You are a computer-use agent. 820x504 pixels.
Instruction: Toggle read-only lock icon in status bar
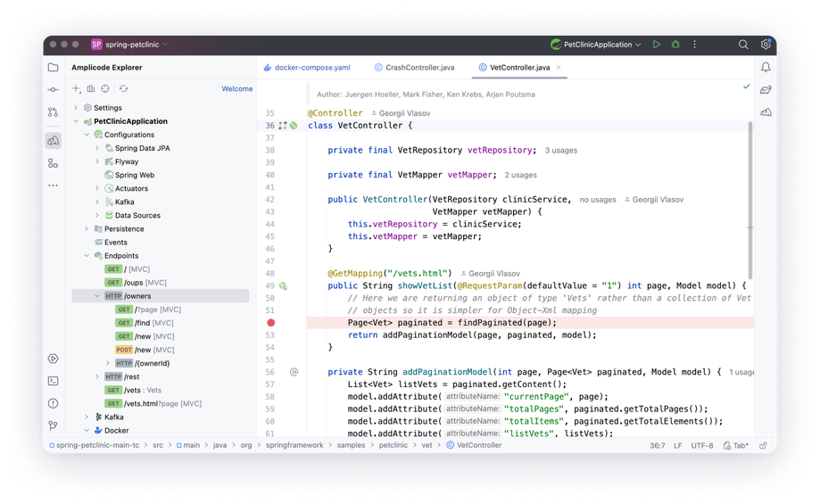764,445
